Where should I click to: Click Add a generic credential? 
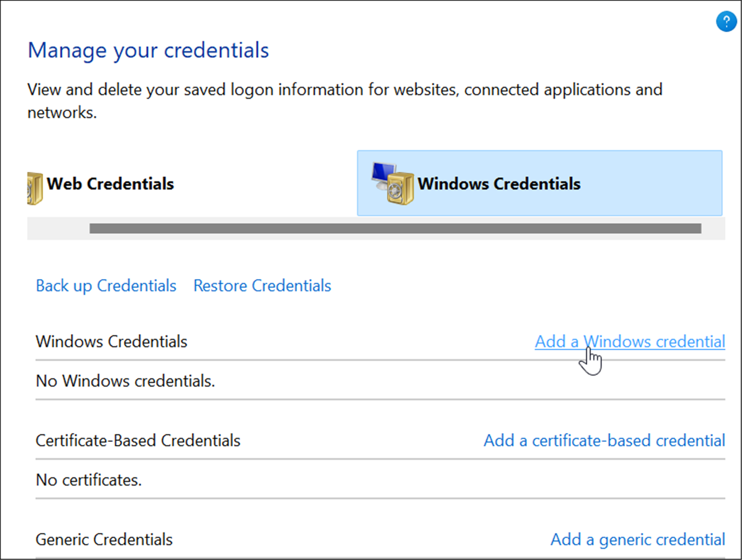(637, 539)
